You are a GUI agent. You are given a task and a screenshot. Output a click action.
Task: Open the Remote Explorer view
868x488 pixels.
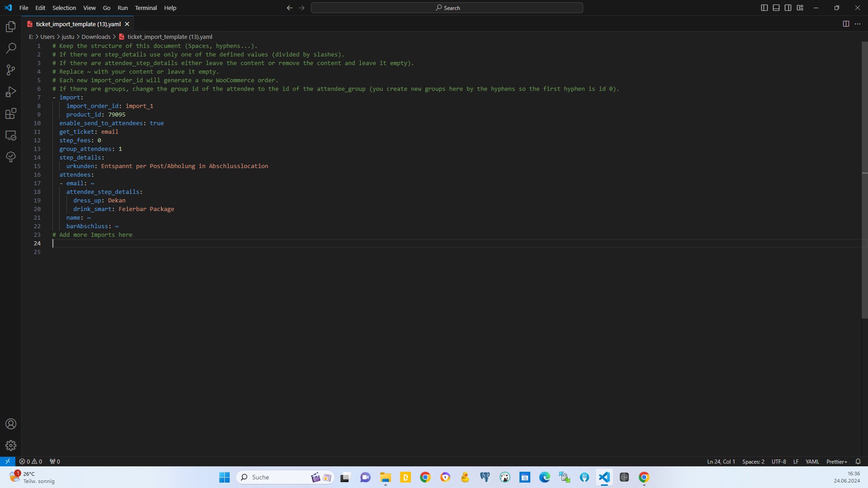[11, 135]
